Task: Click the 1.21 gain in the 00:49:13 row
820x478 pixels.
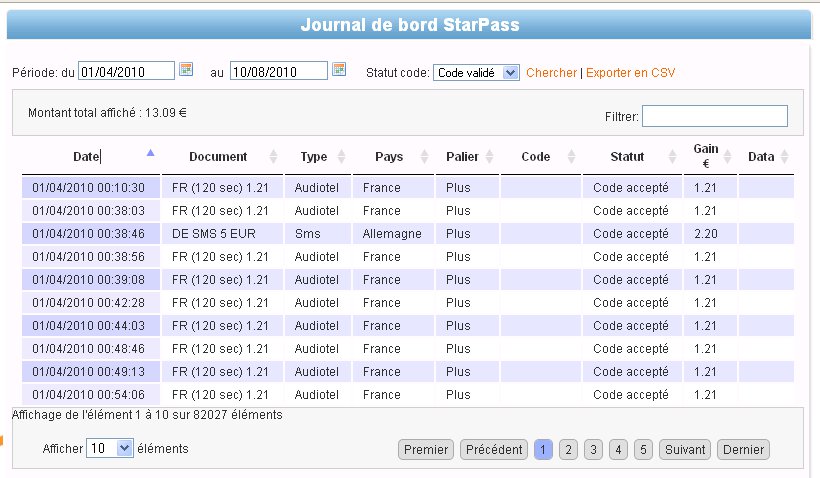Action: click(705, 371)
